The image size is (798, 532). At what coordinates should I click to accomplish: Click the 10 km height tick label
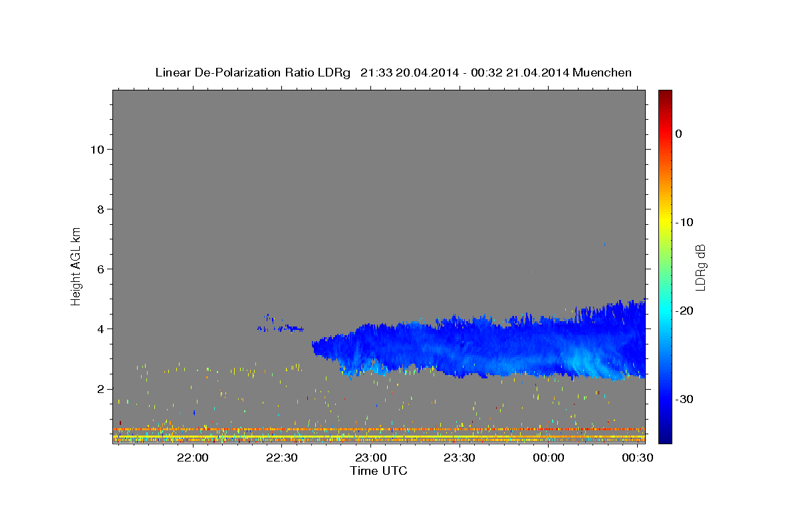point(96,149)
